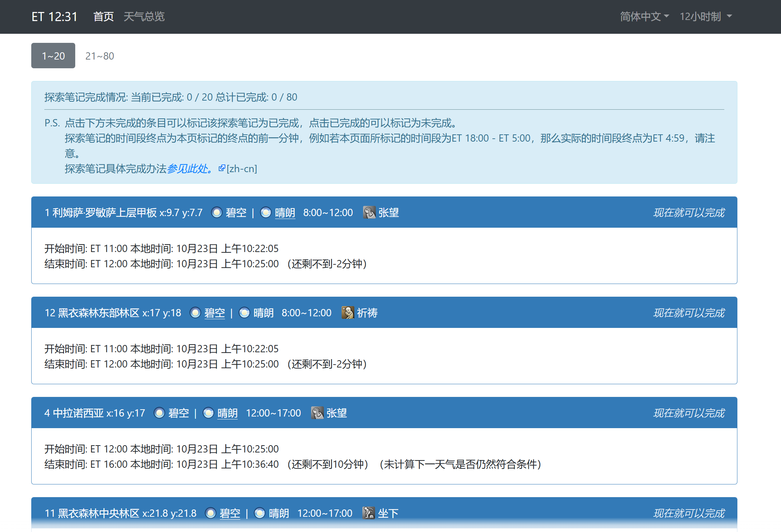Mark entry 12 黑衣森林东部林区 as completed
Viewport: 781px width, 532px height.
coord(384,313)
